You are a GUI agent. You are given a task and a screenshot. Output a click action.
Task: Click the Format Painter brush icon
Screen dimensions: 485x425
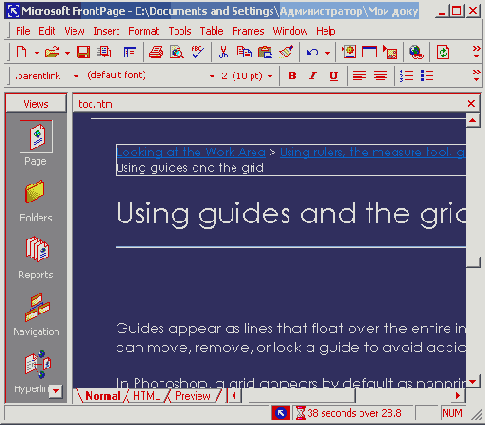286,52
